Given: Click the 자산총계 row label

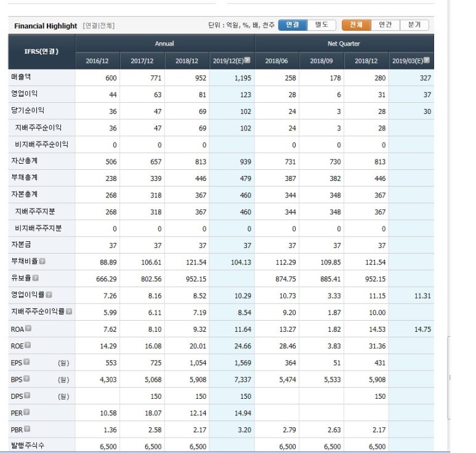Looking at the screenshot, I should pyautogui.click(x=24, y=161).
